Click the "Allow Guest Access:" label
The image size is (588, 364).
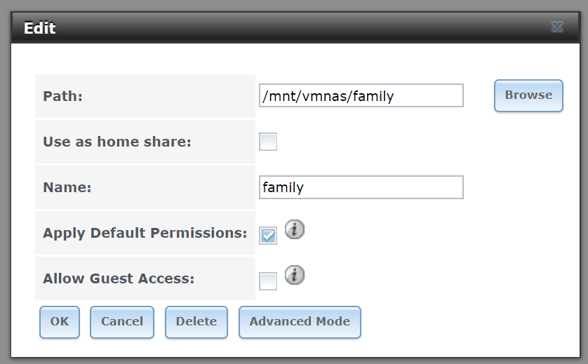click(x=119, y=278)
